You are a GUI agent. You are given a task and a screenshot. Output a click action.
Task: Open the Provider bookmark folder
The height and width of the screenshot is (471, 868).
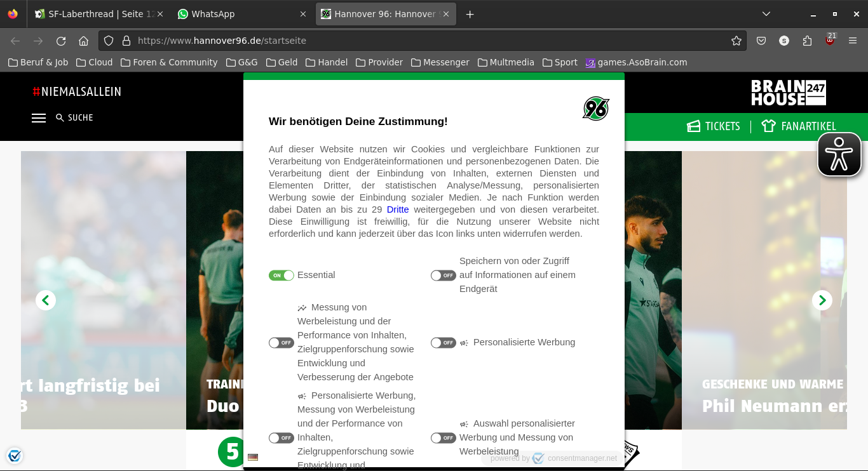tap(379, 62)
